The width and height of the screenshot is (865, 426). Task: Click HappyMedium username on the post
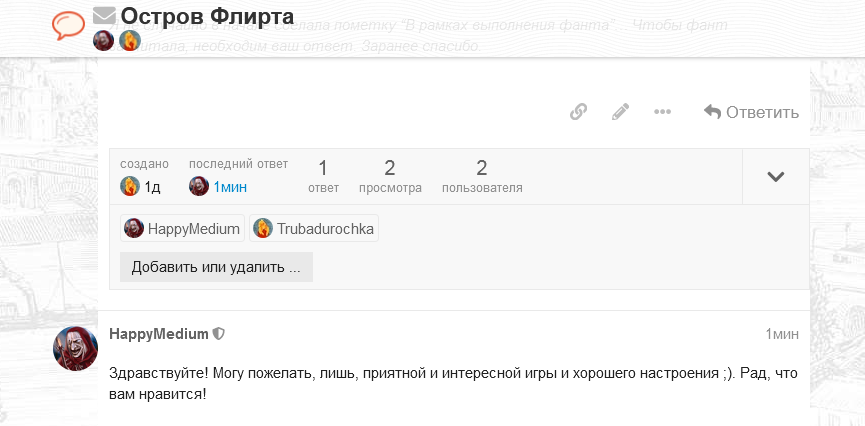pos(159,334)
